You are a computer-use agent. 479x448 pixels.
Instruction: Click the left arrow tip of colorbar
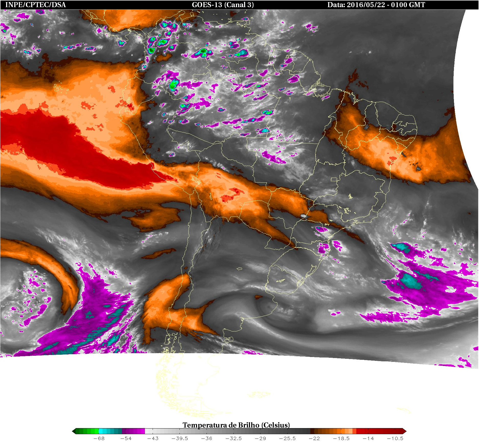[74, 431]
